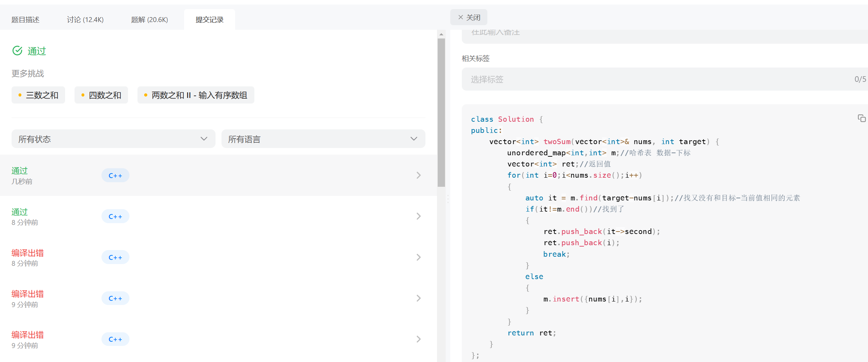Click the C++ tag on 几秒前 row
This screenshot has width=868, height=362.
(115, 175)
